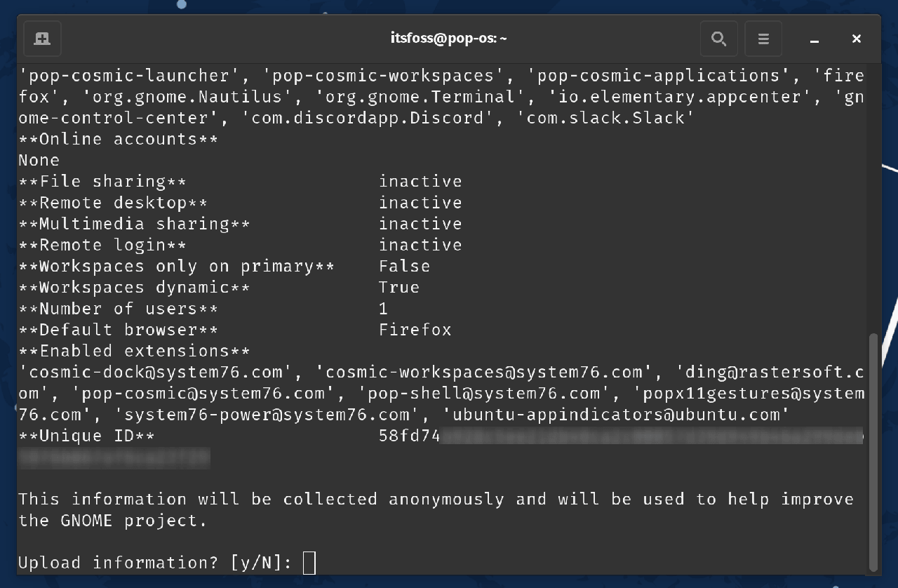Click the False value for Workspaces only on primary
898x588 pixels.
pos(404,266)
